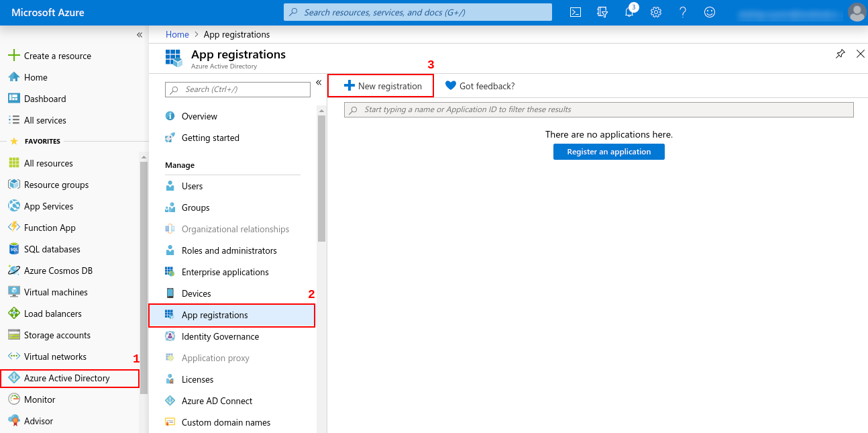Click the Home breadcrumb link
The height and width of the screenshot is (433, 868).
pyautogui.click(x=177, y=34)
